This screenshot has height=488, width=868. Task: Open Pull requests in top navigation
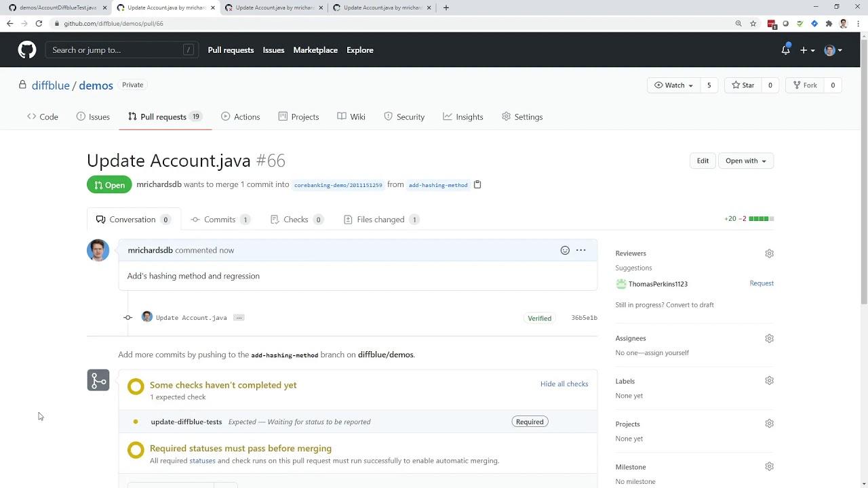[231, 50]
